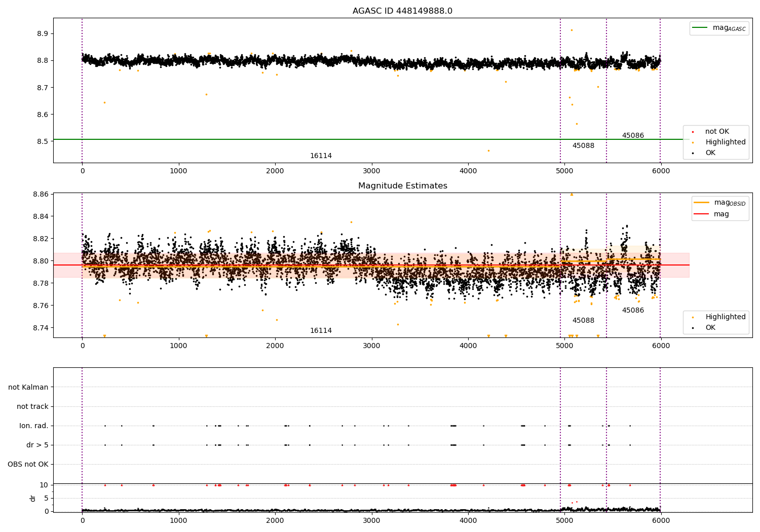Click the 8.82 y-axis tick in Magnitude Estimates

click(x=41, y=239)
